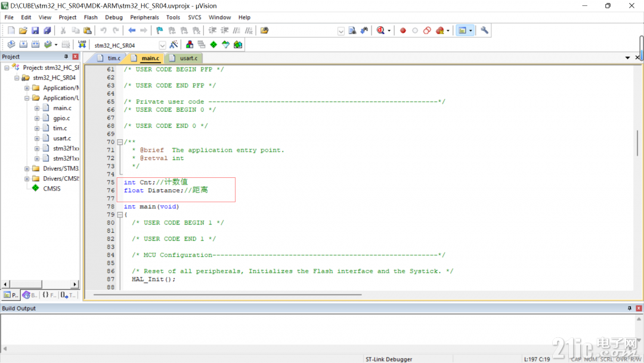Close the Project panel
644x363 pixels.
(75, 56)
